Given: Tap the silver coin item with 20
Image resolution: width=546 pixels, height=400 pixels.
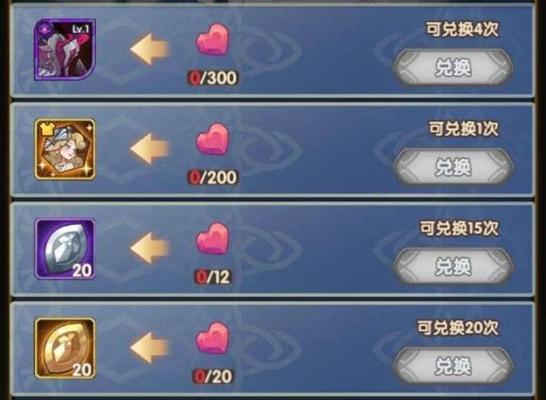Looking at the screenshot, I should point(65,249).
